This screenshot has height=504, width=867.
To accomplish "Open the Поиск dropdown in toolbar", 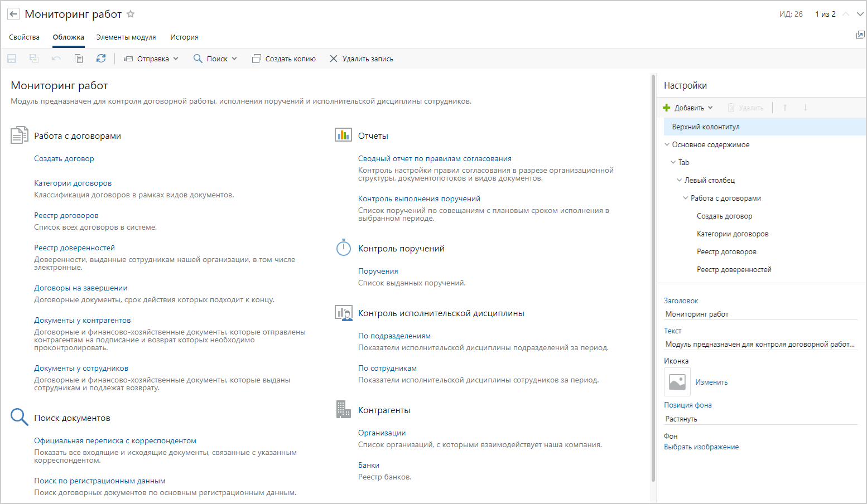I will (215, 59).
